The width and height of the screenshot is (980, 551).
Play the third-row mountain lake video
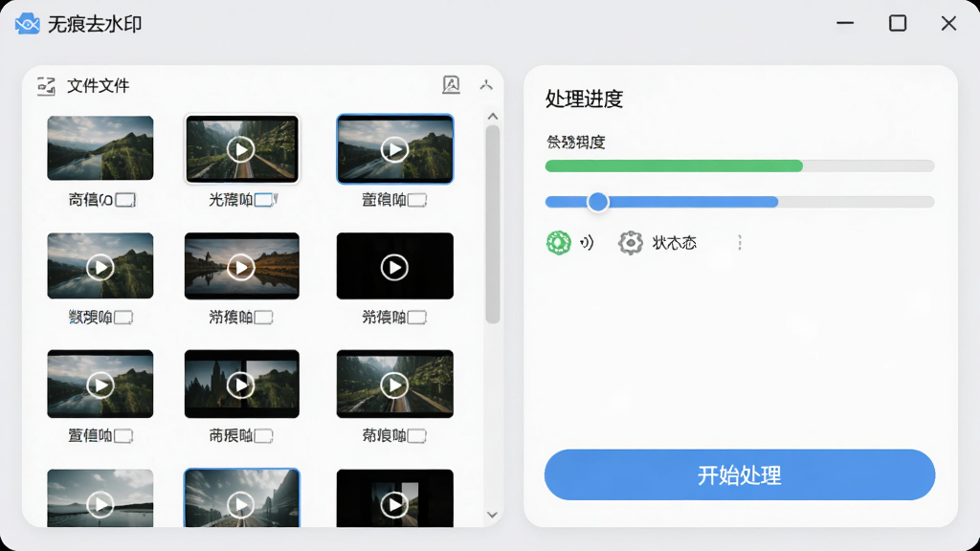pyautogui.click(x=100, y=385)
